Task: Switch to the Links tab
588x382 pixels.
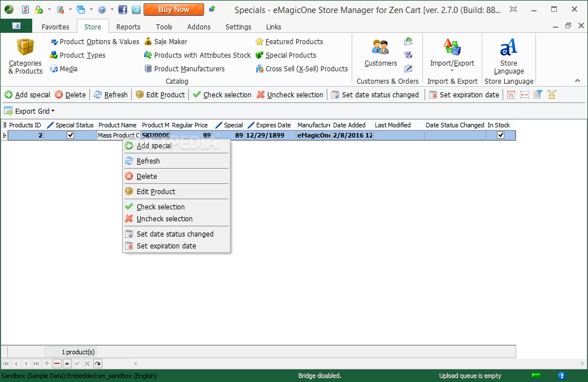Action: [274, 27]
